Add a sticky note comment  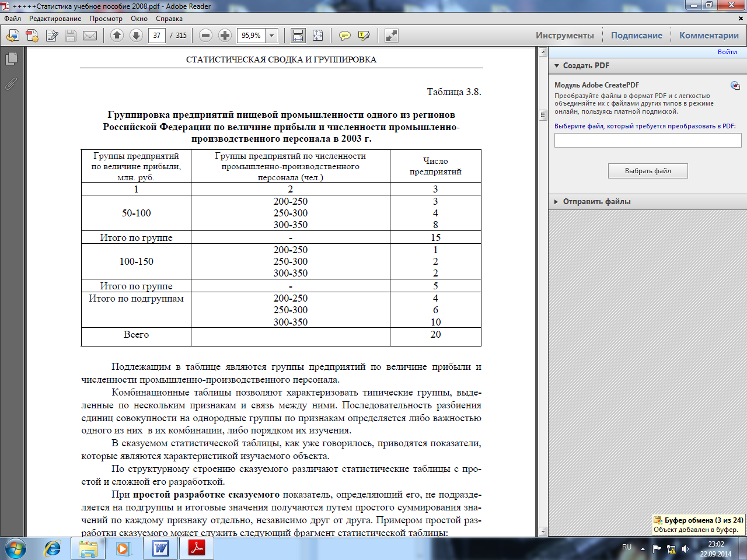(x=345, y=36)
